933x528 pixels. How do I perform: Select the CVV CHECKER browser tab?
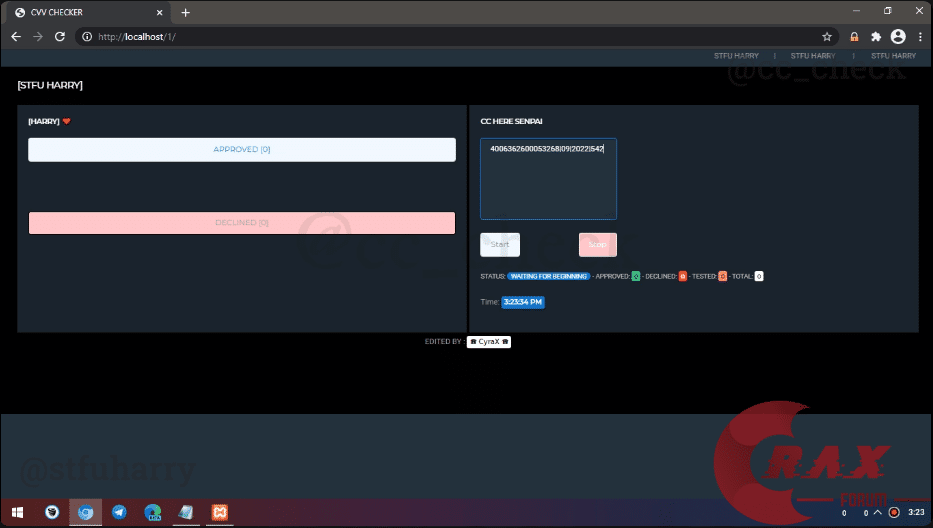pyautogui.click(x=89, y=13)
